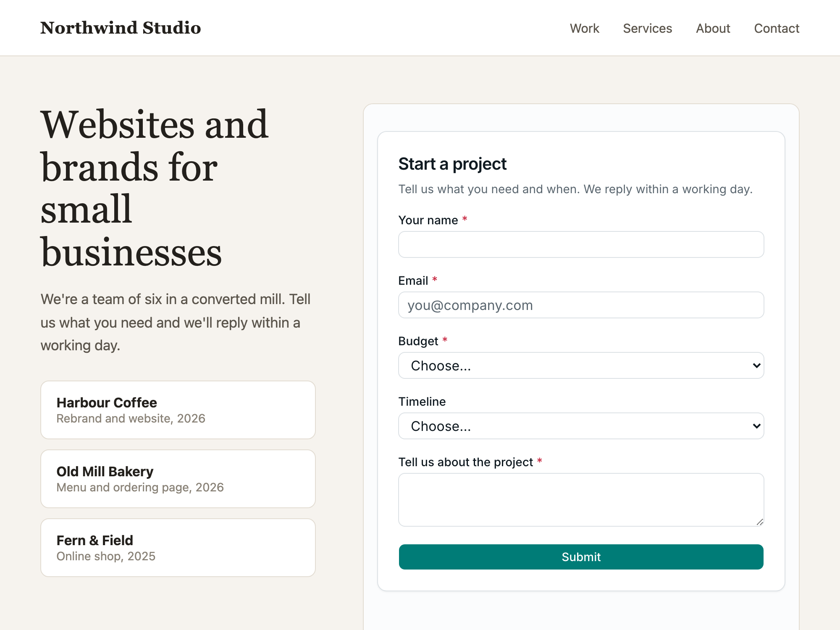Select Contact in the top navigation
The image size is (840, 630).
coord(777,28)
